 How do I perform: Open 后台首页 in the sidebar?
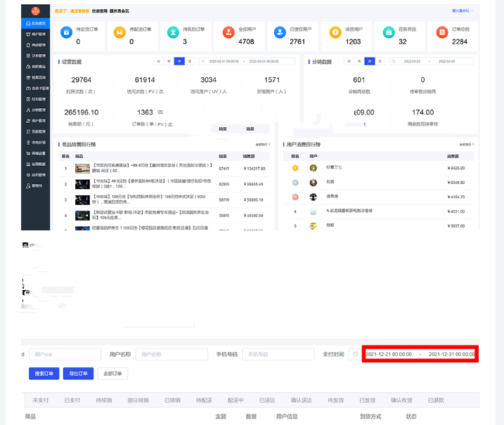pos(37,23)
